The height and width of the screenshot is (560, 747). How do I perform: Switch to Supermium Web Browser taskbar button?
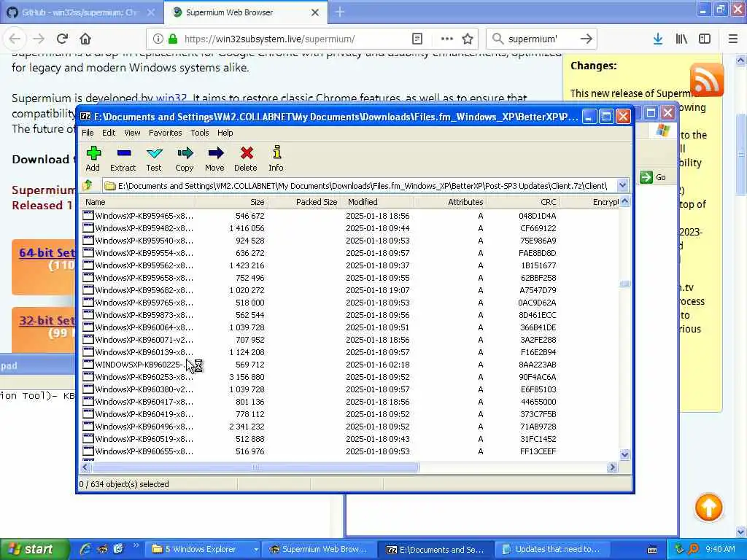(x=318, y=550)
